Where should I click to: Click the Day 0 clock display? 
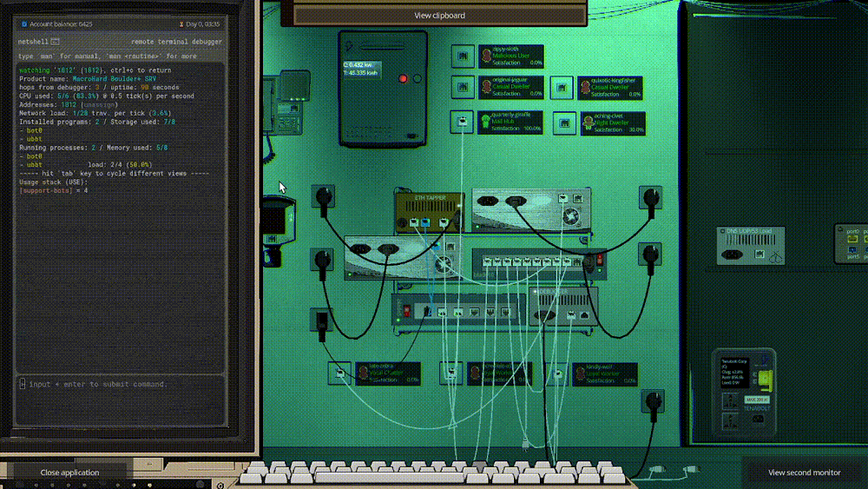click(x=200, y=24)
